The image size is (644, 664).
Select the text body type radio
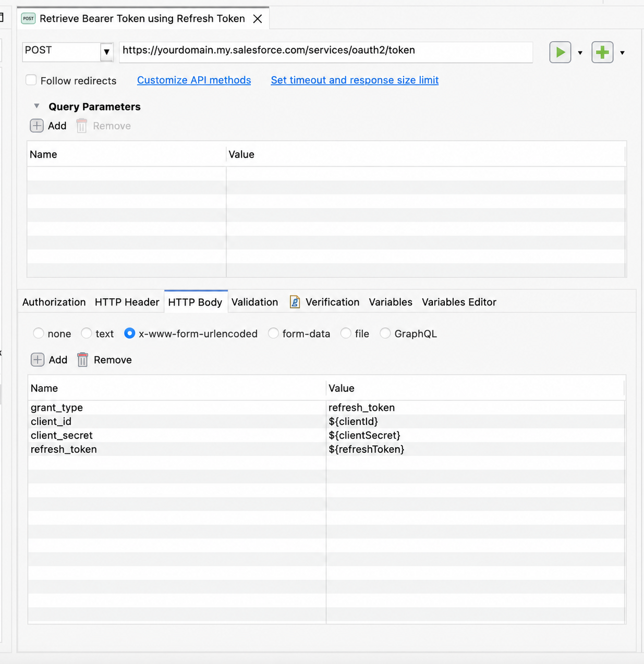pos(87,334)
